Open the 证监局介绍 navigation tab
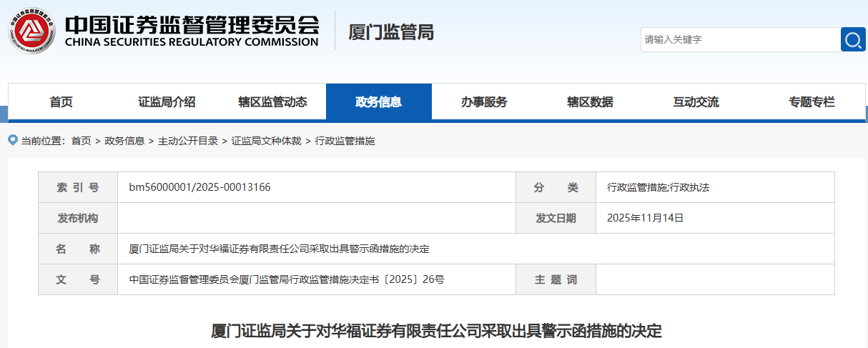 point(167,102)
